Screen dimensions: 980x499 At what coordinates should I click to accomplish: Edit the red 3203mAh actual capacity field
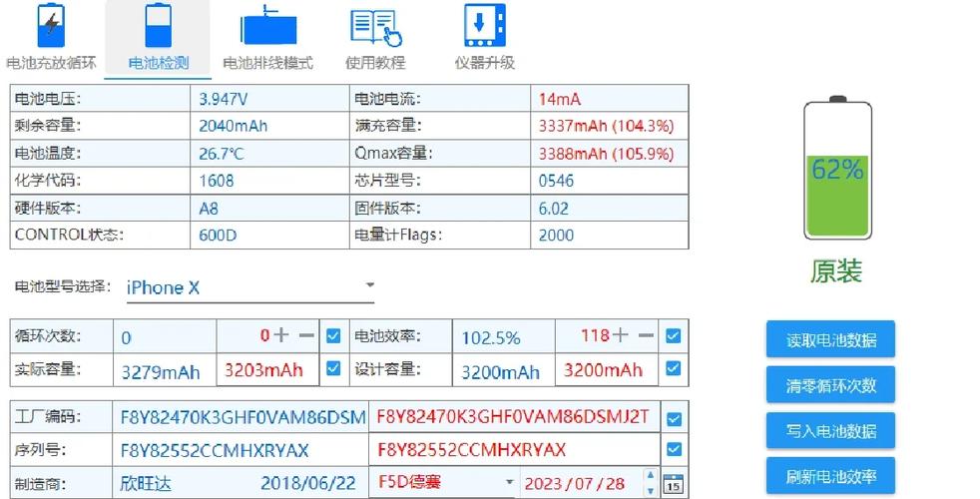point(268,369)
